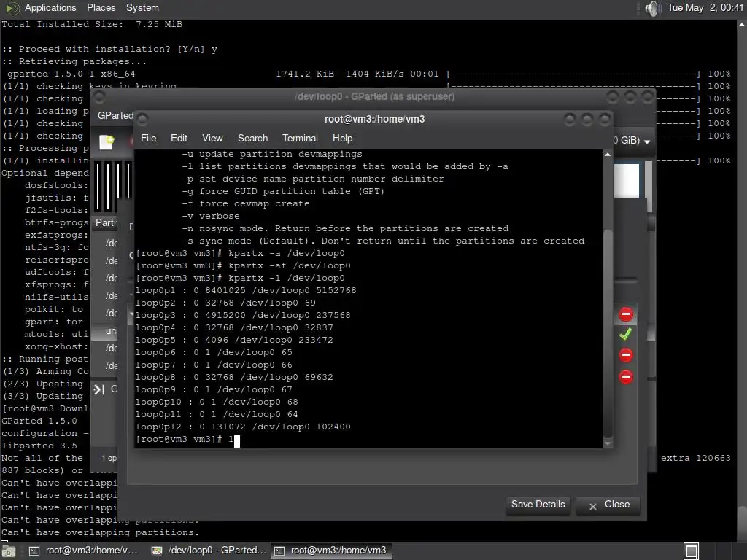Click the loop0p12 line with 131072
Viewport: 747px width, 560px height.
243,427
